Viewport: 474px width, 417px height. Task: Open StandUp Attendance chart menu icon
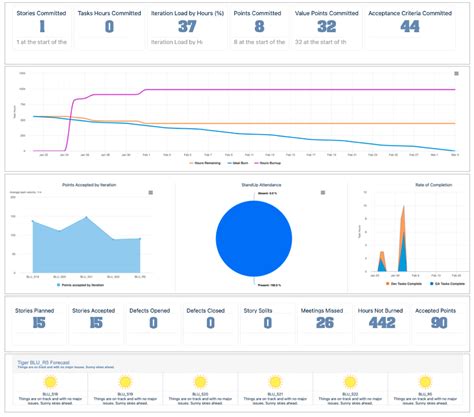pyautogui.click(x=323, y=192)
